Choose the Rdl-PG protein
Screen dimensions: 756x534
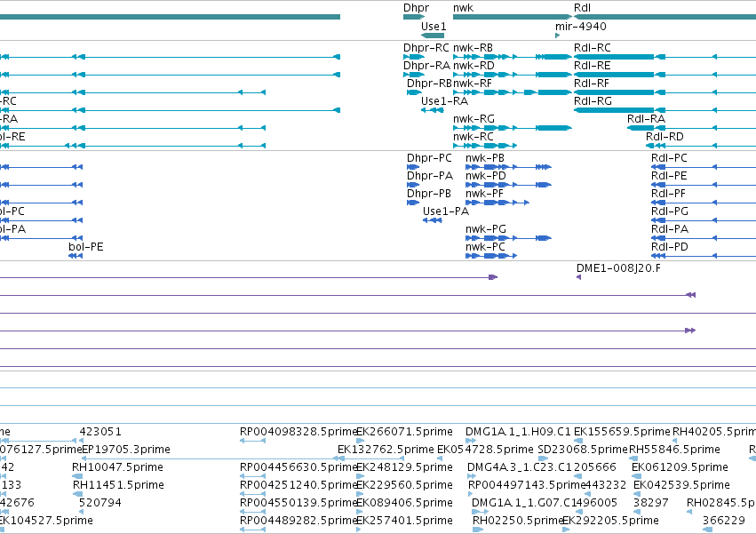pyautogui.click(x=704, y=220)
